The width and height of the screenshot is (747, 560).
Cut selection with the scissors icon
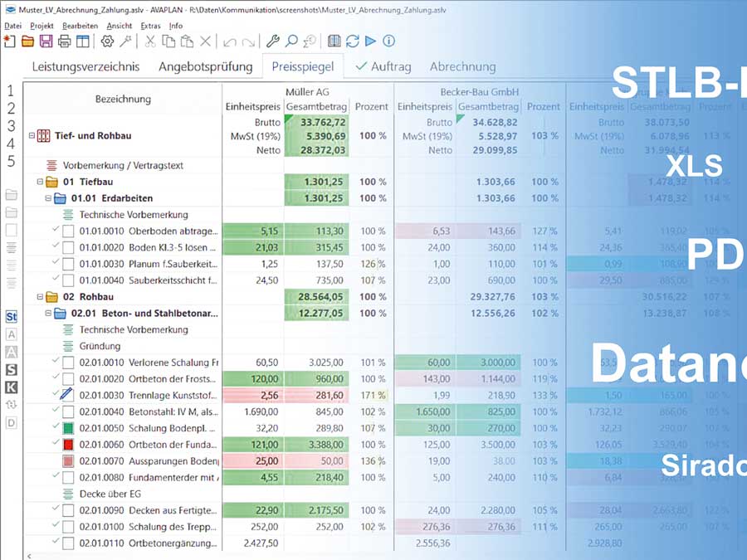(x=150, y=41)
